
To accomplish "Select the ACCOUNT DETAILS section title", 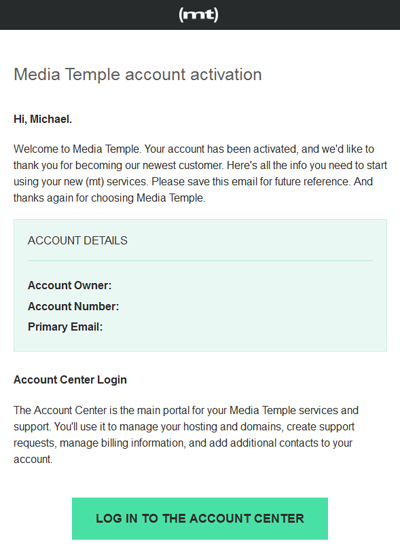I will click(78, 241).
